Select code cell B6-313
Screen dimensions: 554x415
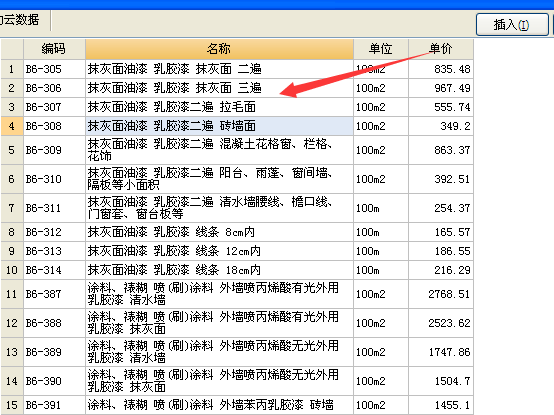point(54,251)
